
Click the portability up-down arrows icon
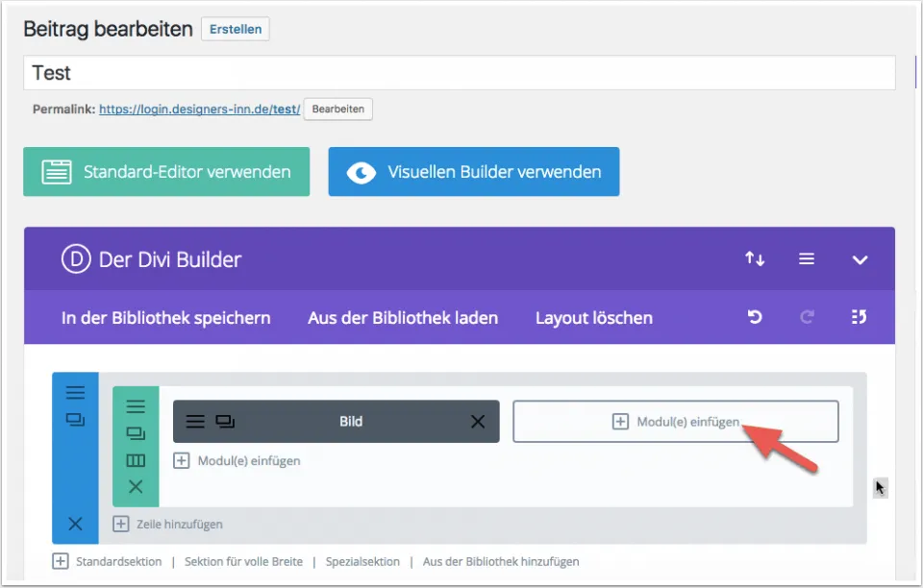pos(755,259)
